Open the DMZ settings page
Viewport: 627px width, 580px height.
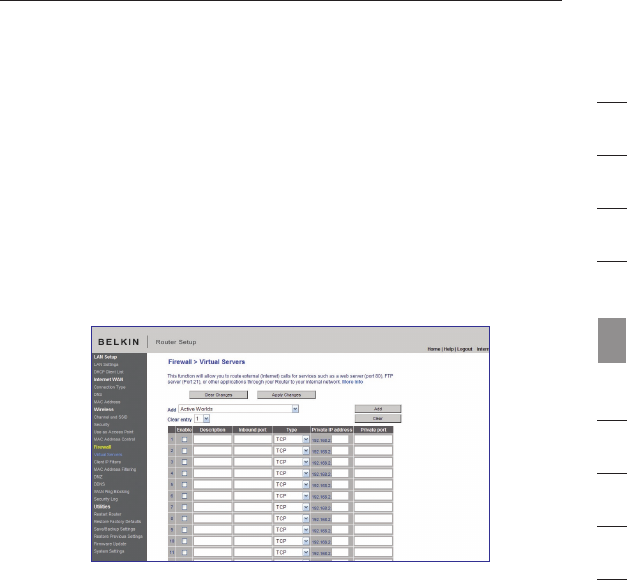[98, 477]
